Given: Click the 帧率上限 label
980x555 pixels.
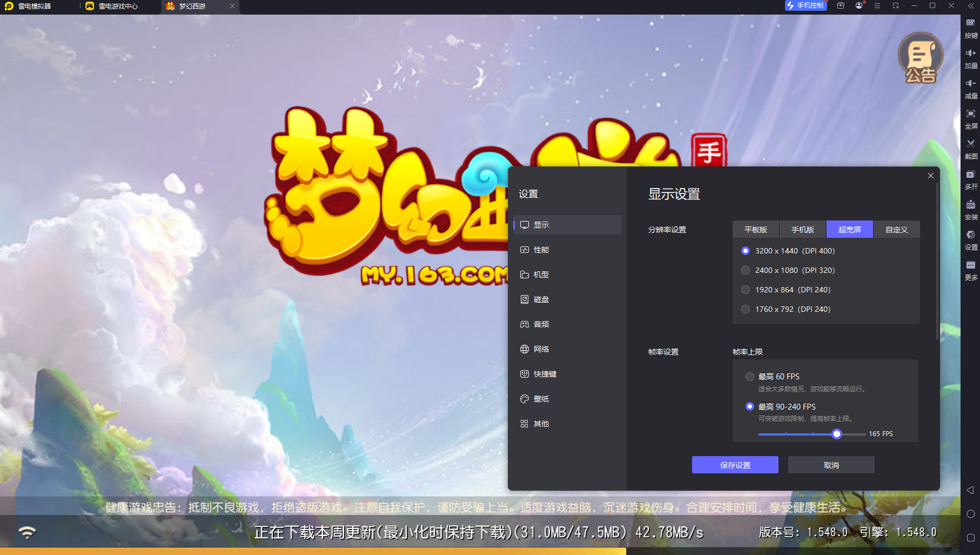Looking at the screenshot, I should coord(748,352).
